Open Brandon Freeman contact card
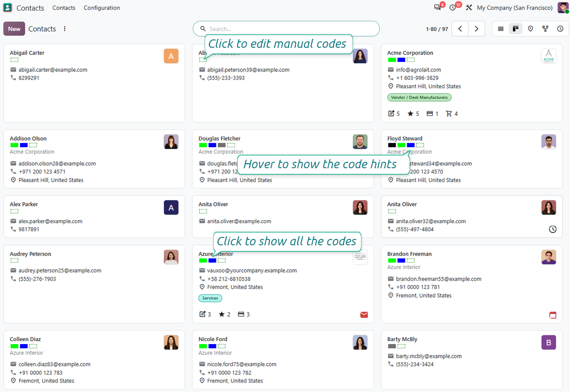The height and width of the screenshot is (392, 570). tap(472, 284)
